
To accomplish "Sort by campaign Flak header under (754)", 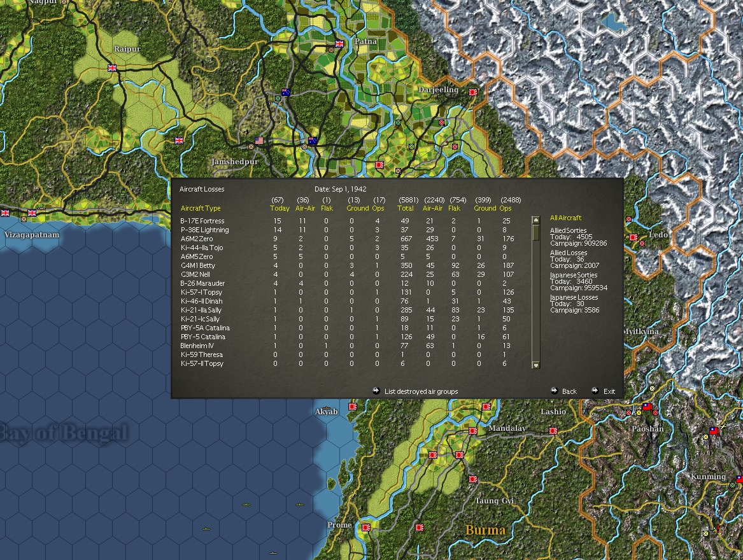I will 454,208.
